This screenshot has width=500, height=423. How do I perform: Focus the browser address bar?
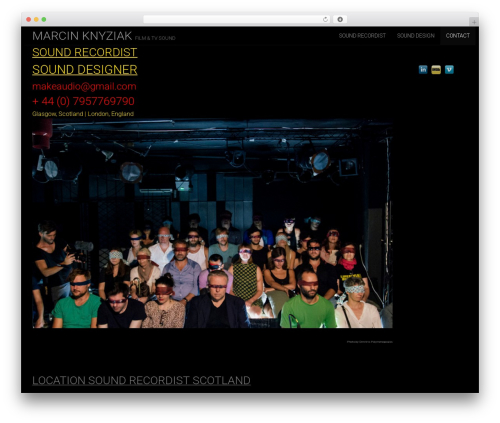coord(236,19)
